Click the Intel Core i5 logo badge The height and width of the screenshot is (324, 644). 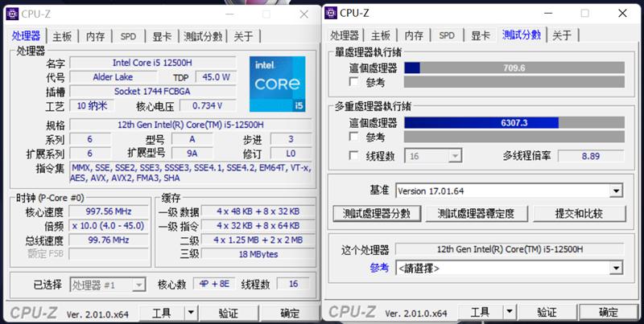click(x=278, y=84)
